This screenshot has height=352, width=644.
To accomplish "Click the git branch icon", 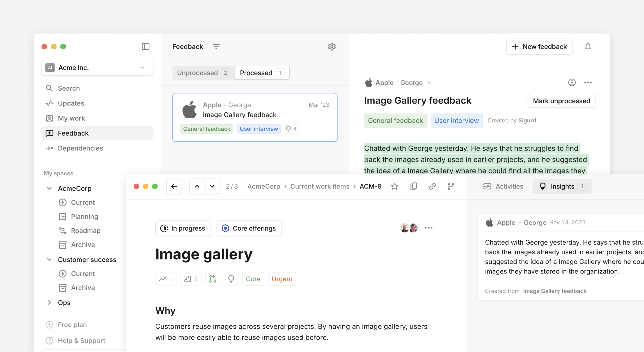I will pyautogui.click(x=451, y=186).
